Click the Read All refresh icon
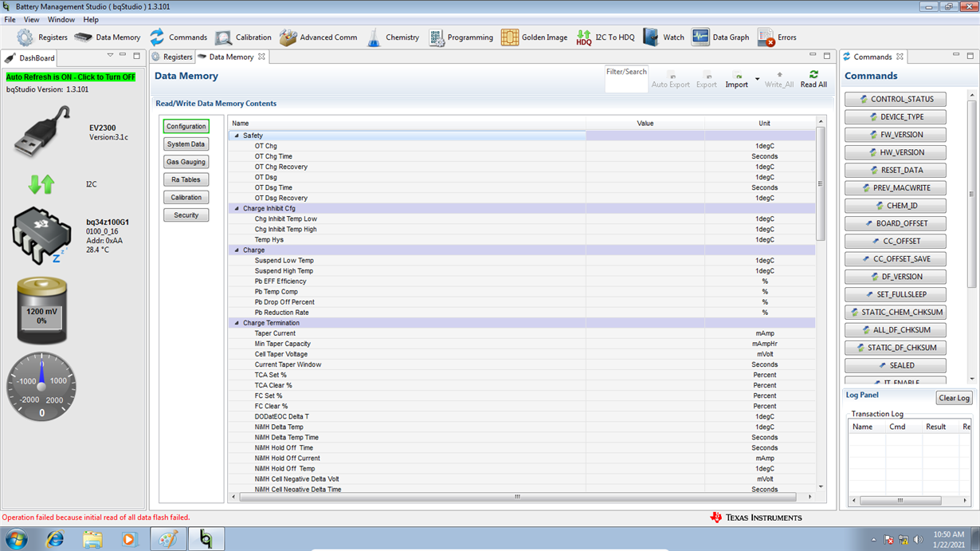This screenshot has width=980, height=551. (813, 74)
